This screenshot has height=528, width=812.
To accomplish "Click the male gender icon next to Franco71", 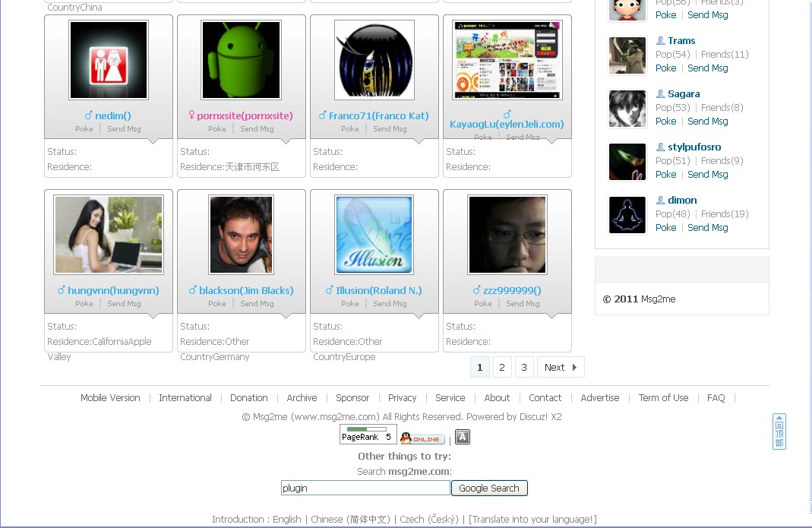I will (323, 115).
